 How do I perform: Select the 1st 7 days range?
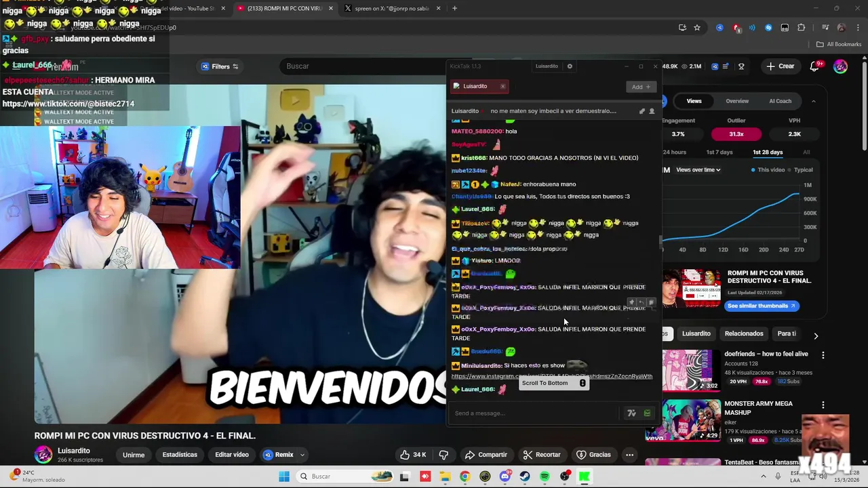click(x=719, y=152)
